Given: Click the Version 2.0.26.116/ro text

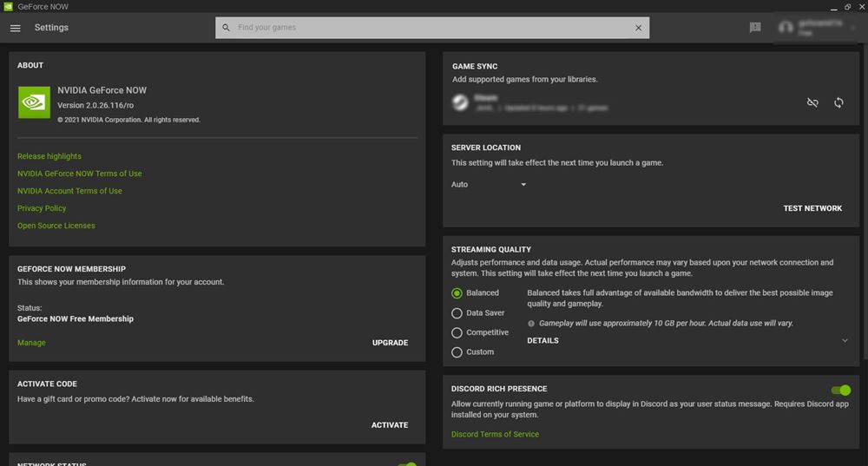Looking at the screenshot, I should (x=95, y=105).
